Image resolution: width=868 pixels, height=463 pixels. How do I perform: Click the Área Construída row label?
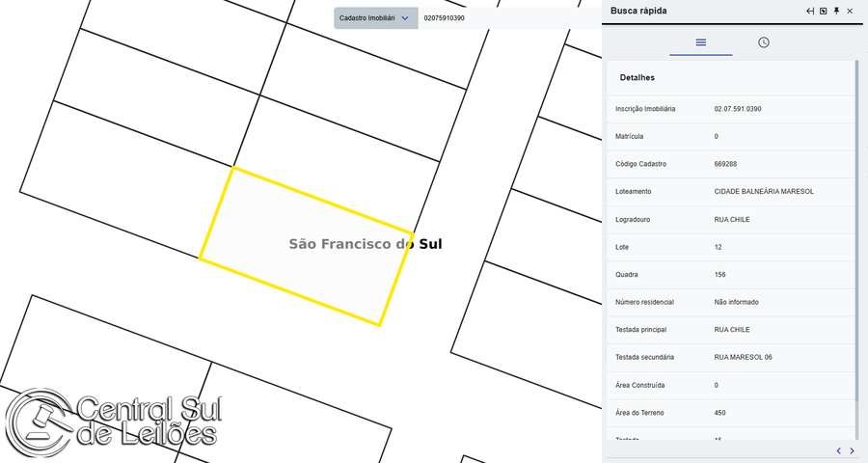pos(640,386)
